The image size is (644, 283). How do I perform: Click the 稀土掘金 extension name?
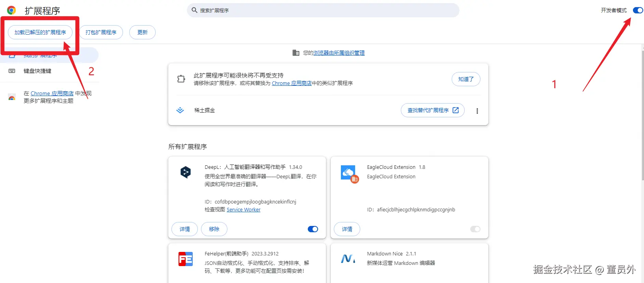coord(205,110)
